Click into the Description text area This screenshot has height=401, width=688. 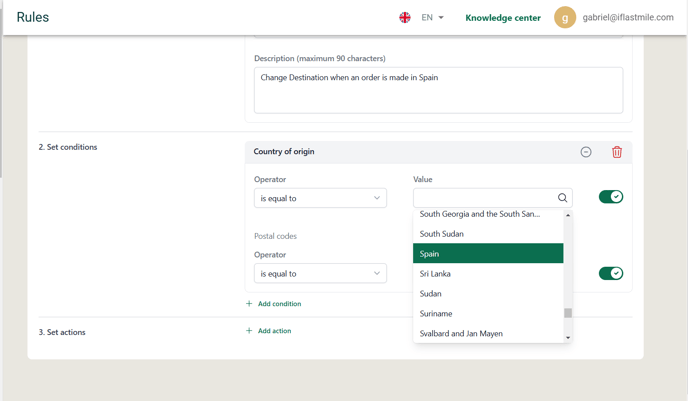coord(438,90)
